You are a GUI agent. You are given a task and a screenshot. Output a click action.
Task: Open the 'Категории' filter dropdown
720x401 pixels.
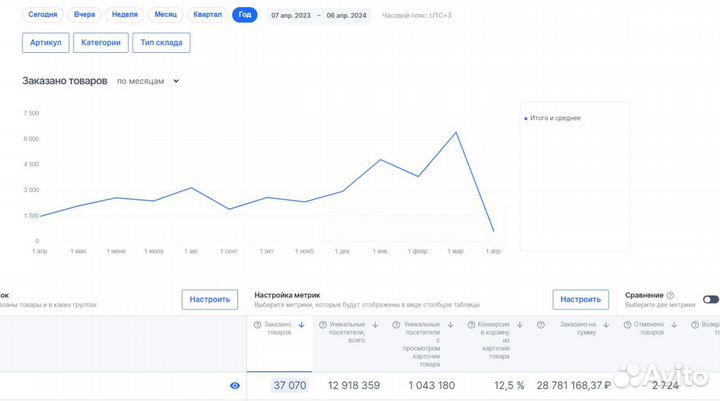pos(101,42)
